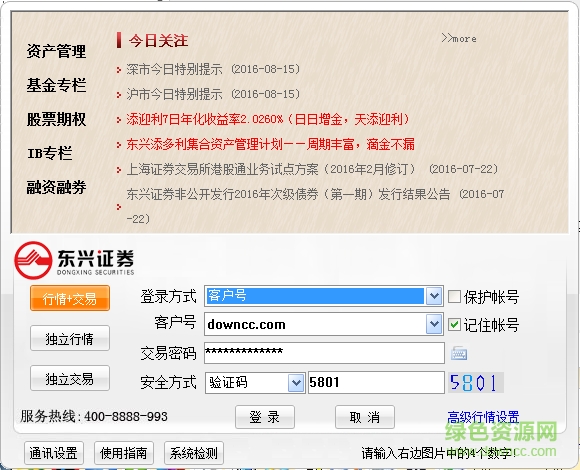Uncheck the 记住帐号 checkbox

click(454, 325)
